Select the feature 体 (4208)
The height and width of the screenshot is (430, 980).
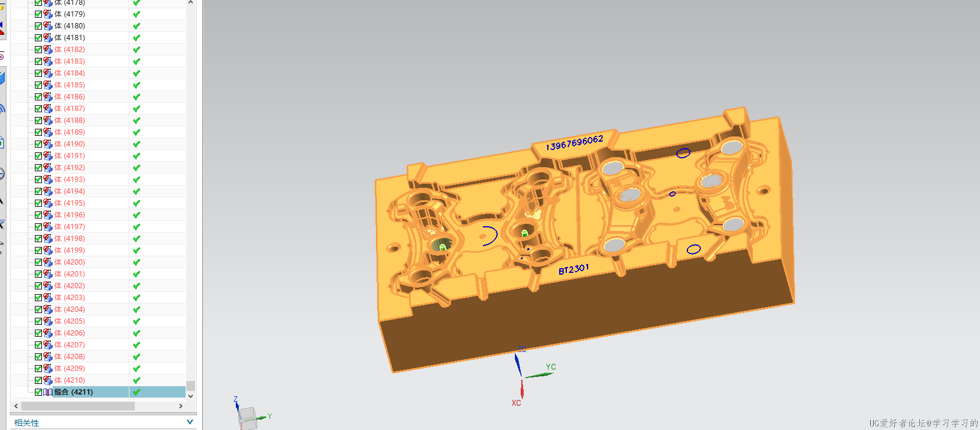[x=70, y=357]
